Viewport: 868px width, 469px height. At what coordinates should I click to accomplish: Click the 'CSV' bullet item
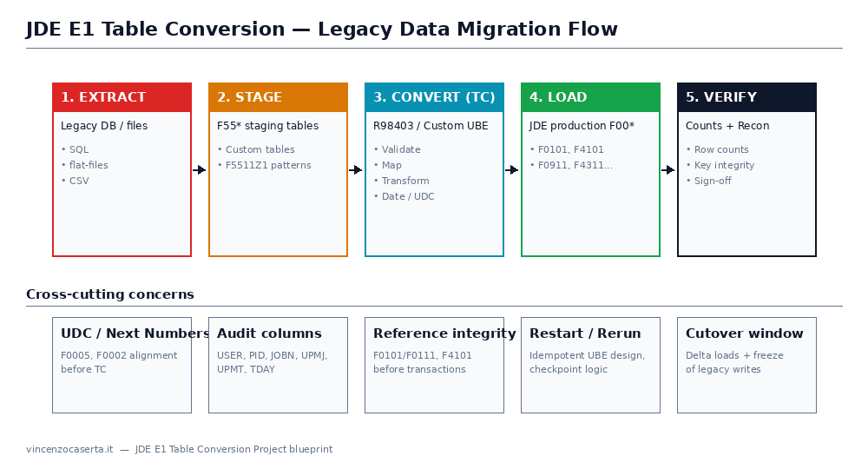point(75,181)
